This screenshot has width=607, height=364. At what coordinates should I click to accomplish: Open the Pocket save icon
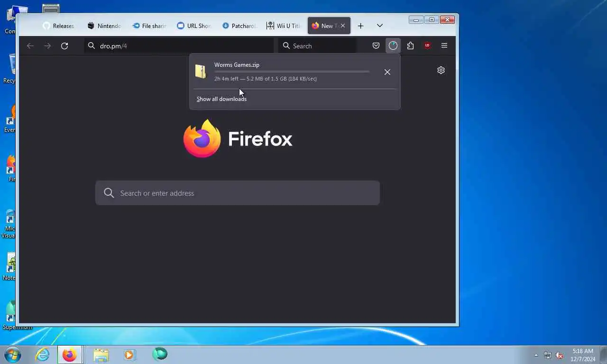tap(376, 45)
